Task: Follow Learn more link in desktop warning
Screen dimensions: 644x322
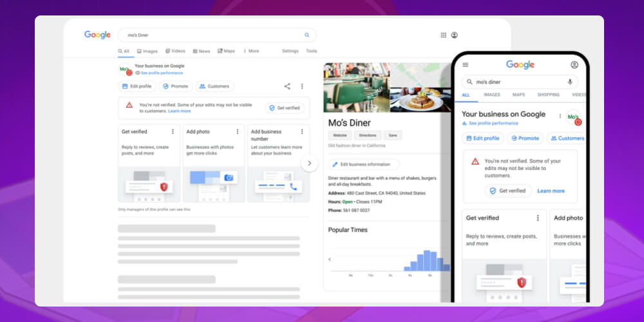Action: [x=180, y=111]
